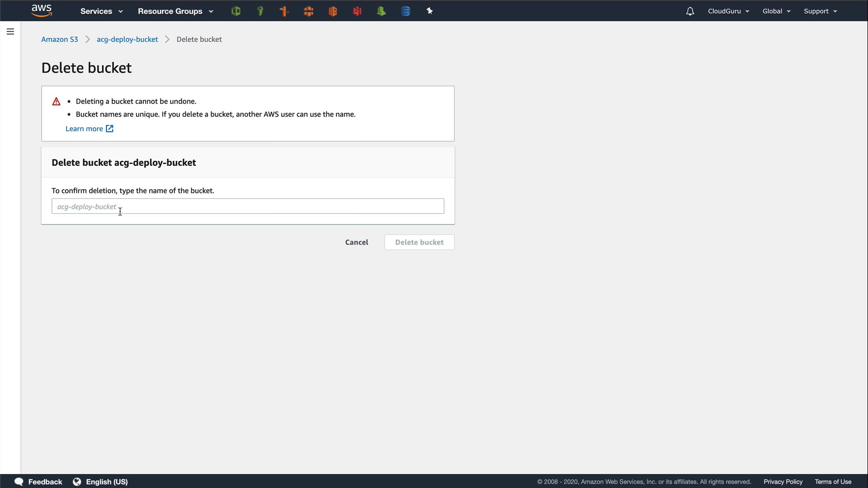Open the Resource Groups dropdown

(175, 11)
